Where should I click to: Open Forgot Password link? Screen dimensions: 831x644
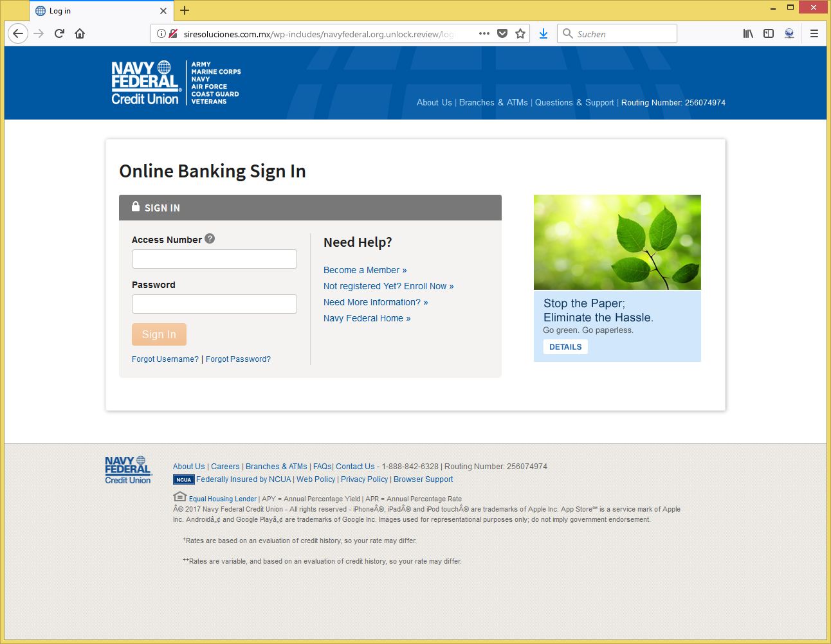[x=238, y=359]
